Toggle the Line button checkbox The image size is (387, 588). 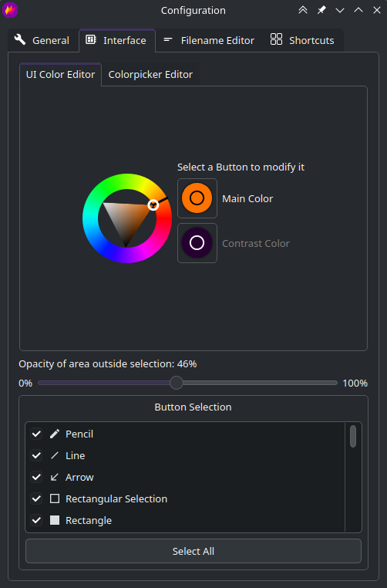pyautogui.click(x=36, y=455)
